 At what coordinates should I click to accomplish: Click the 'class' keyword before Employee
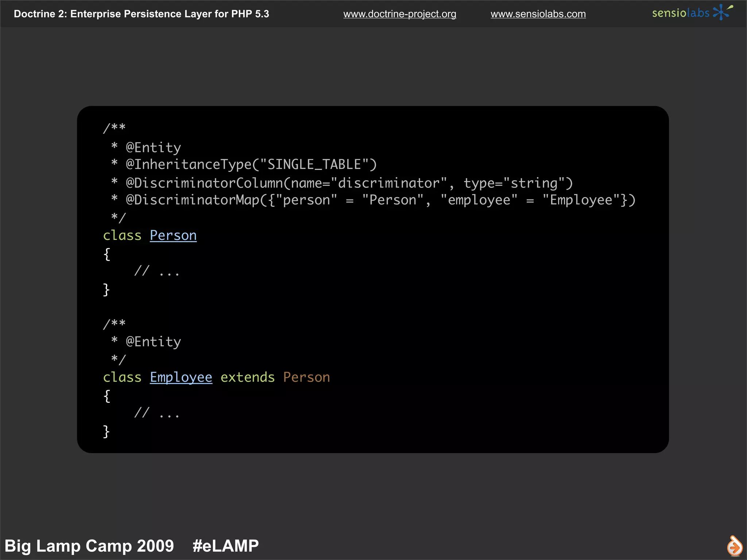point(122,377)
